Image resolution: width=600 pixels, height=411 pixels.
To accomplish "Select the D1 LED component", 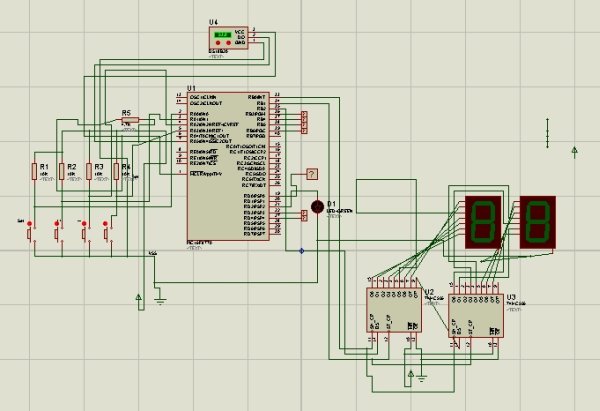I will click(317, 207).
